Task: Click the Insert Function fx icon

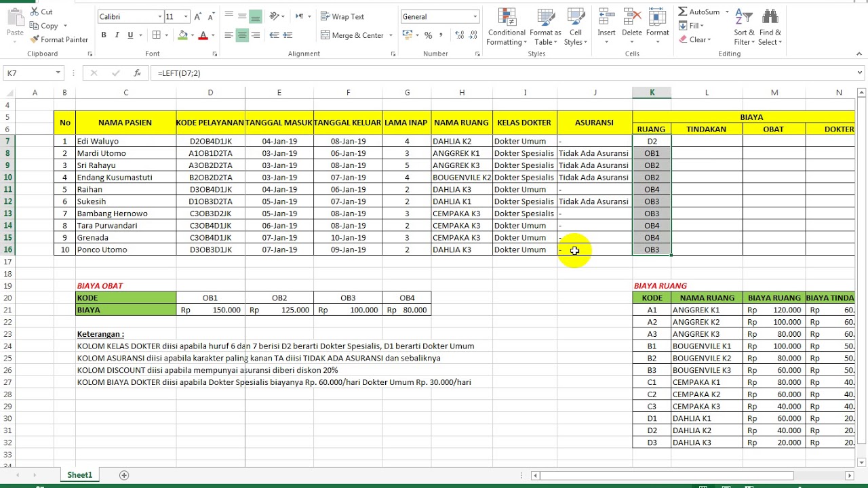Action: click(x=137, y=73)
